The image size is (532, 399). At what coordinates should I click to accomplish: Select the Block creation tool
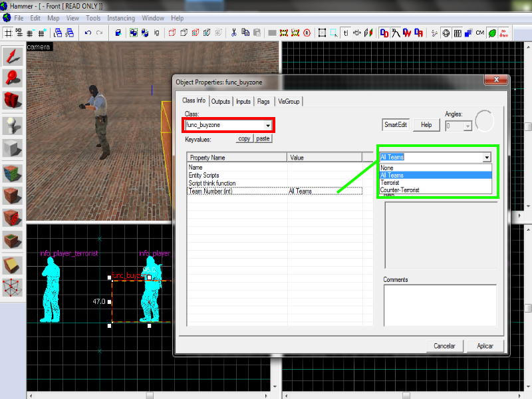coord(13,148)
